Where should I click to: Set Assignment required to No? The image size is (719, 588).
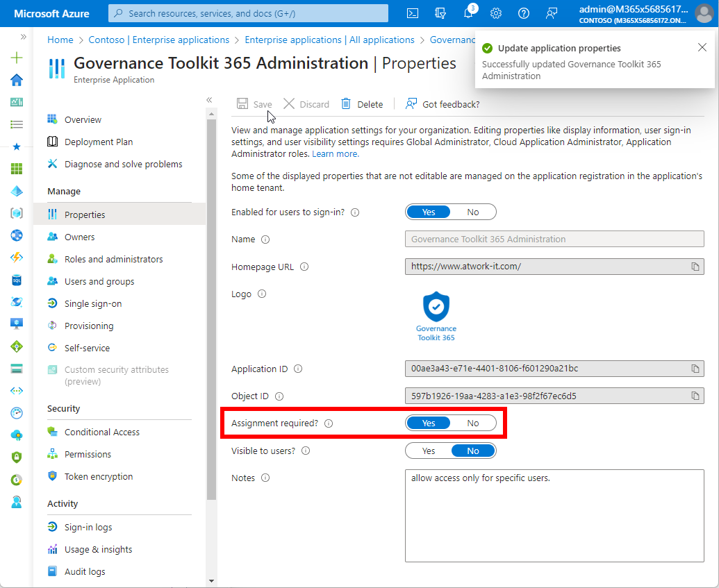tap(473, 423)
